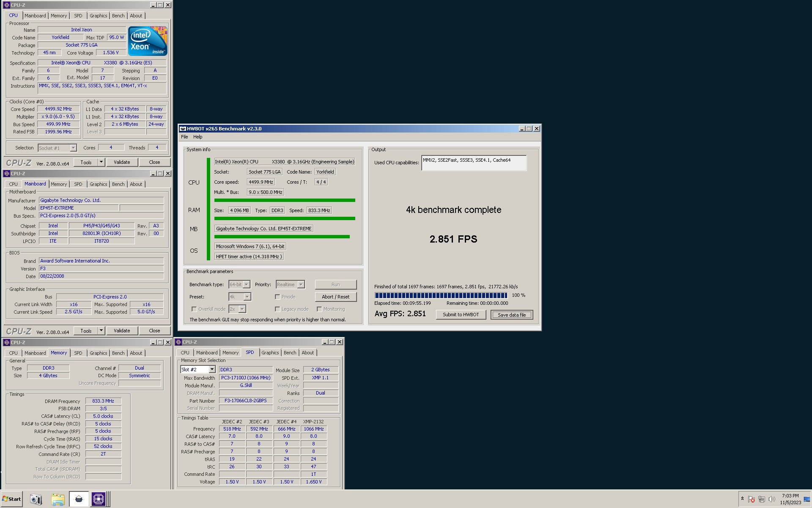Switch to the HWBOT benchmark taskbar icon
812x508 pixels.
[79, 500]
